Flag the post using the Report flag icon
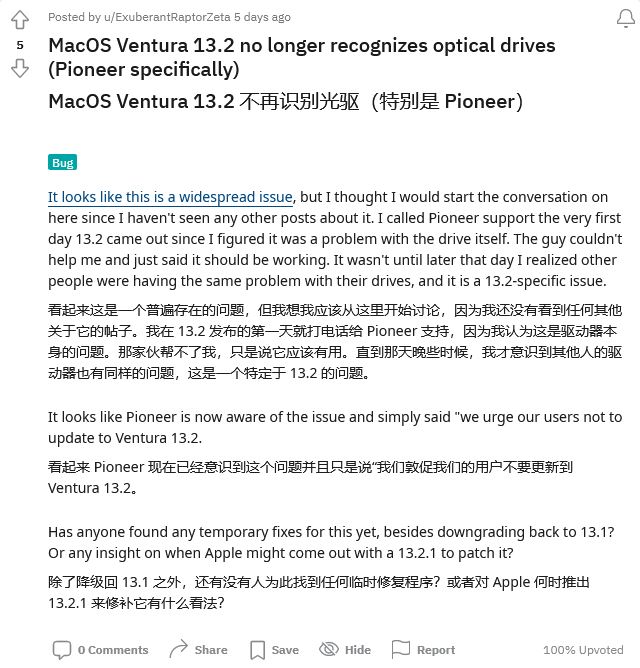640x668 pixels. click(x=401, y=649)
